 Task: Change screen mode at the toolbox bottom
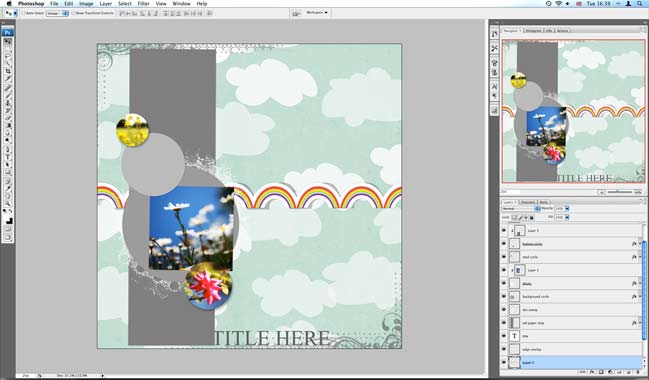tap(8, 237)
